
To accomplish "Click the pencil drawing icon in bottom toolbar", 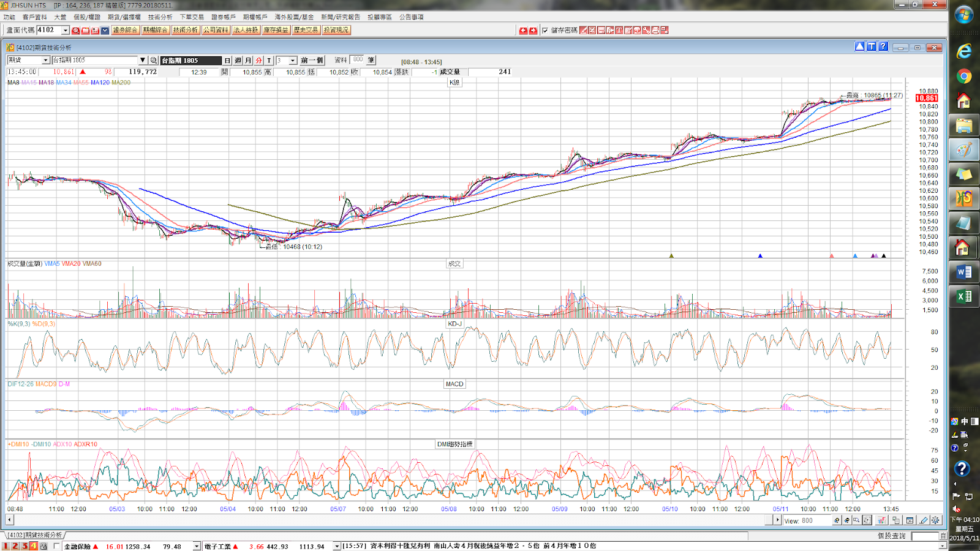I will click(924, 520).
